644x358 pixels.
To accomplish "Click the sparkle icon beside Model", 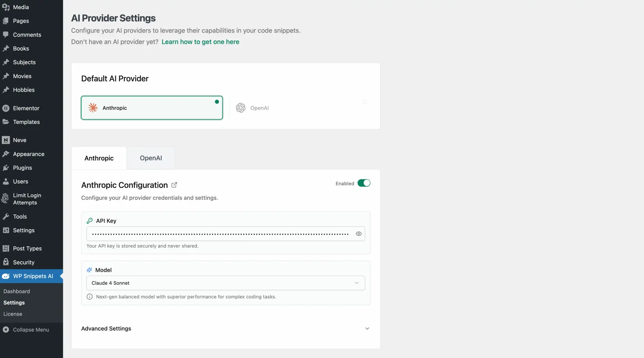I will pos(89,270).
